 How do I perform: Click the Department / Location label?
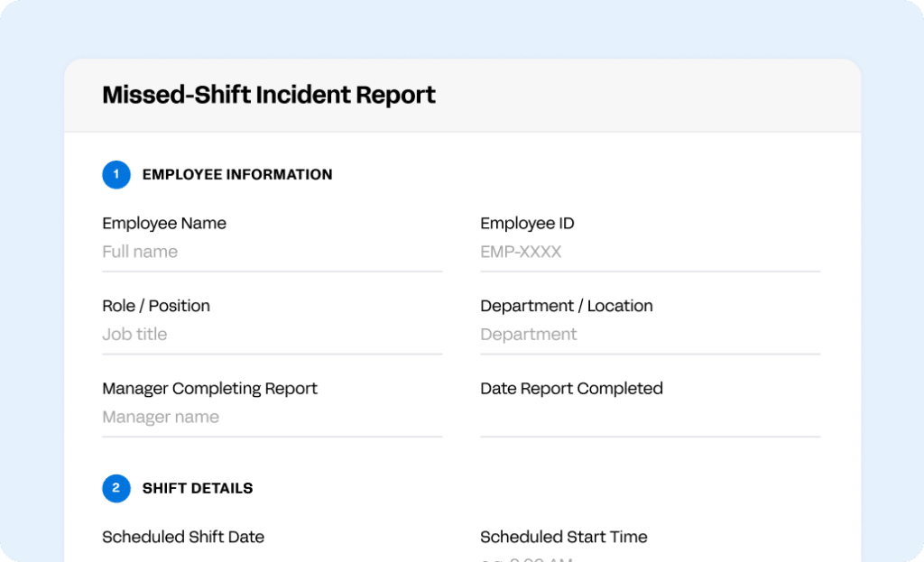tap(567, 306)
